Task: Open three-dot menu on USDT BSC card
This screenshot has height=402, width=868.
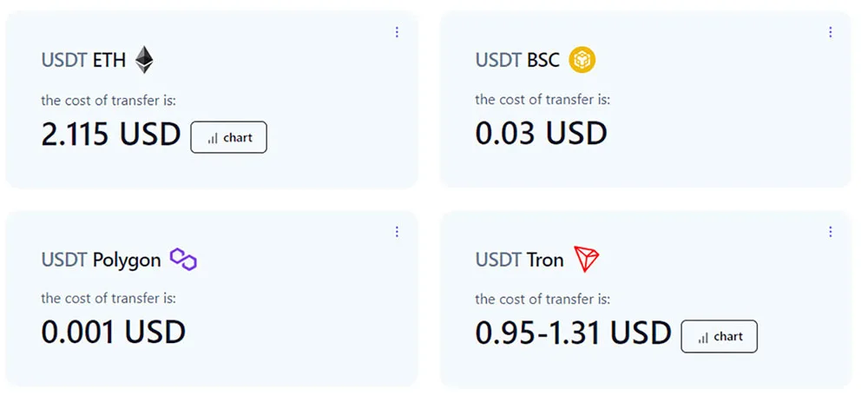Action: click(x=830, y=32)
